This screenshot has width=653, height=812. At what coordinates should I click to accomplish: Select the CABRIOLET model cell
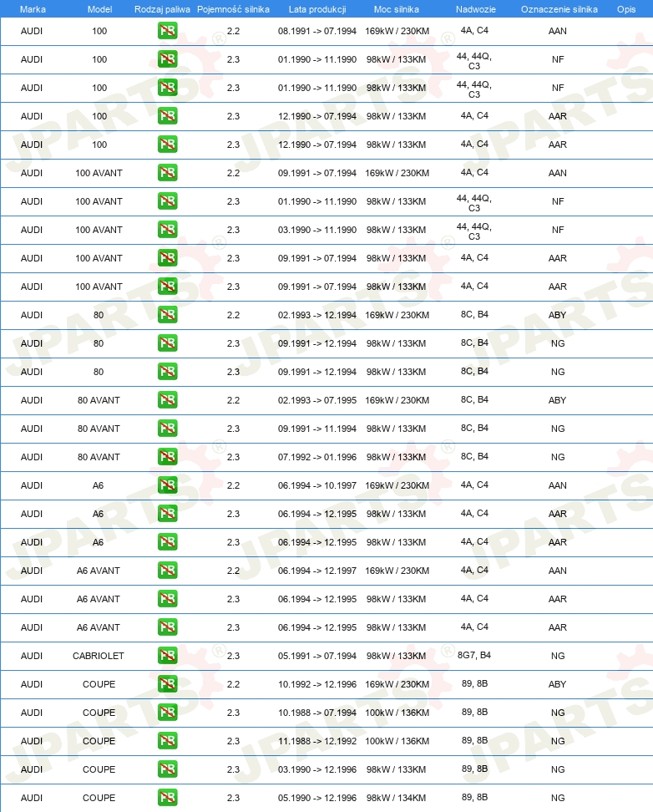pos(99,656)
